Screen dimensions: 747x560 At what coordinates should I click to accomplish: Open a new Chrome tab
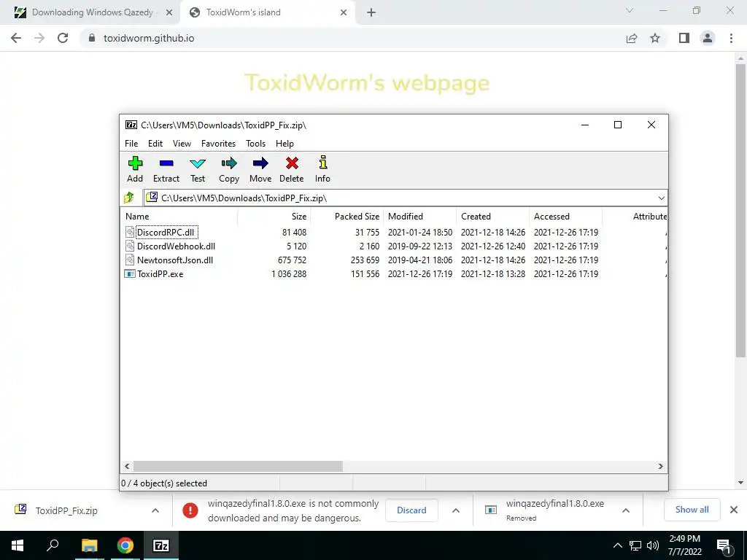pyautogui.click(x=371, y=12)
